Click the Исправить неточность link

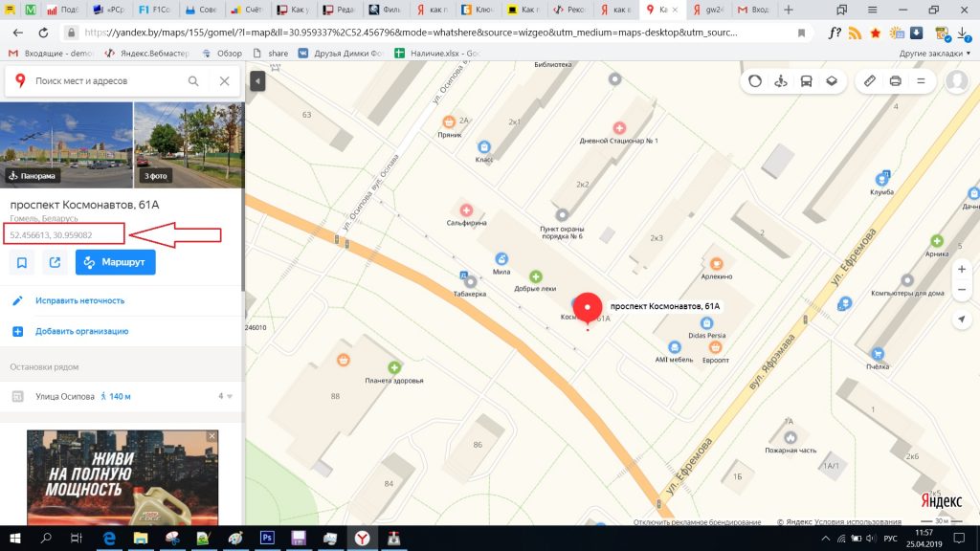80,300
